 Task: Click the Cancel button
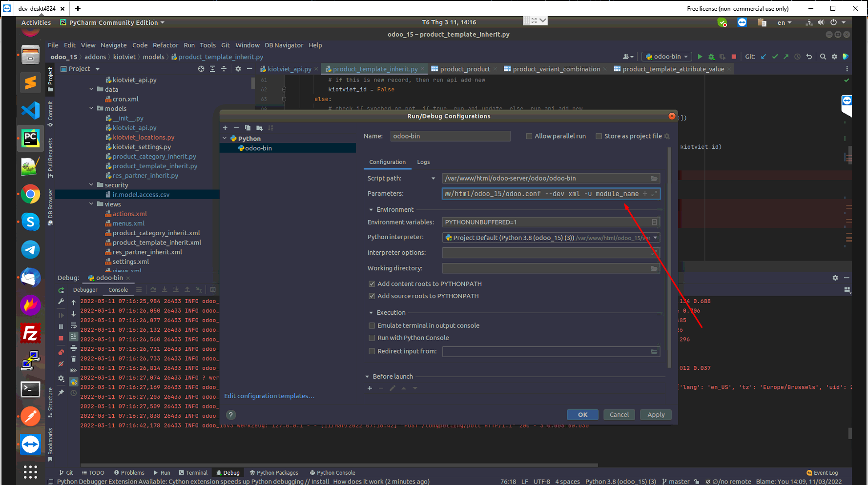coord(619,415)
